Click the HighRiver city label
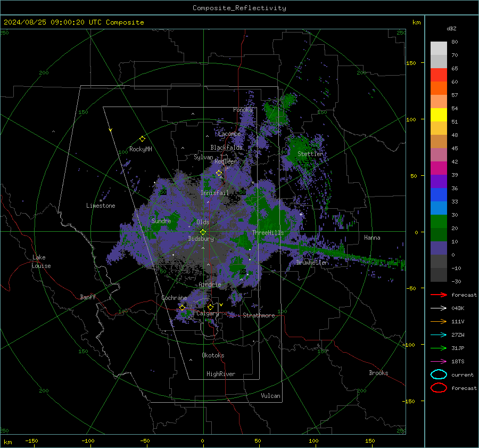479x448 pixels. pos(221,374)
